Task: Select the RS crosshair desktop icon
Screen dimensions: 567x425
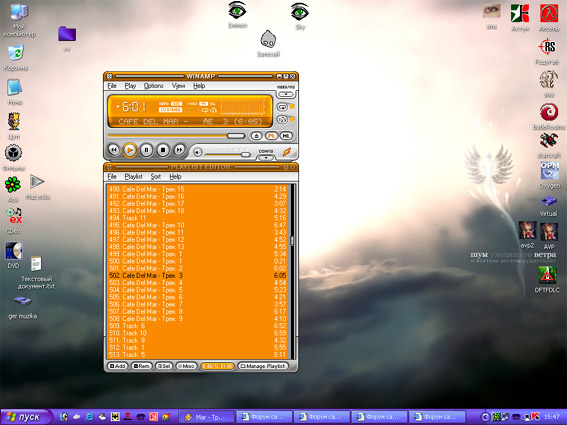Action: click(x=547, y=52)
